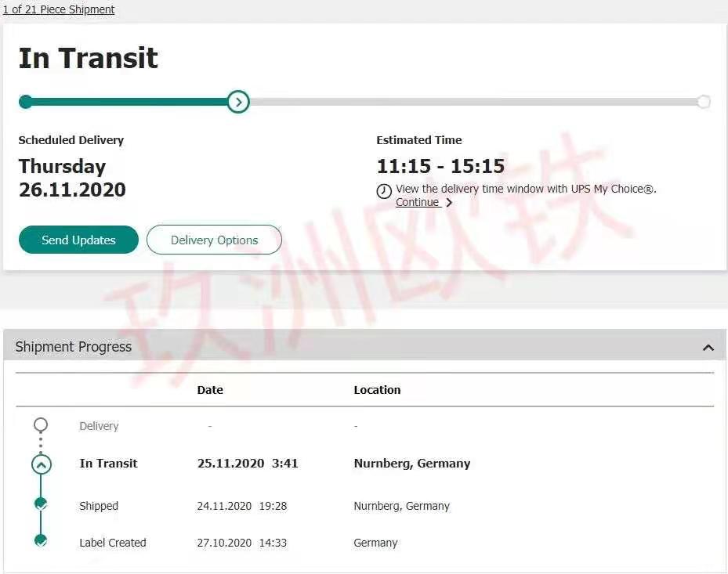This screenshot has width=728, height=574.
Task: Click the clock icon beside delivery window text
Action: [x=384, y=191]
